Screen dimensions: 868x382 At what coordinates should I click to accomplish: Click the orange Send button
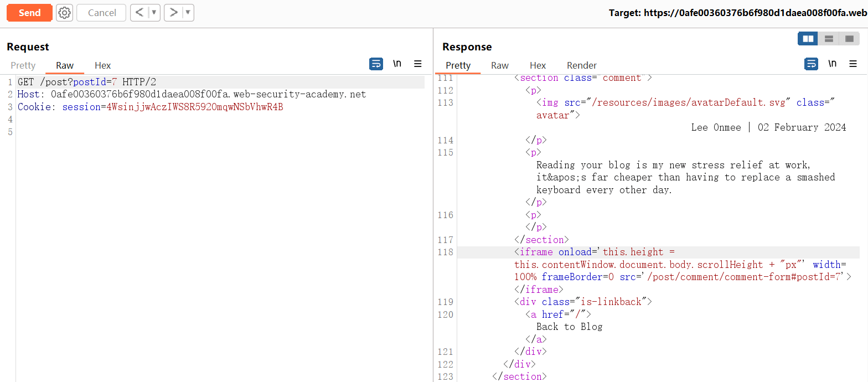[x=29, y=13]
